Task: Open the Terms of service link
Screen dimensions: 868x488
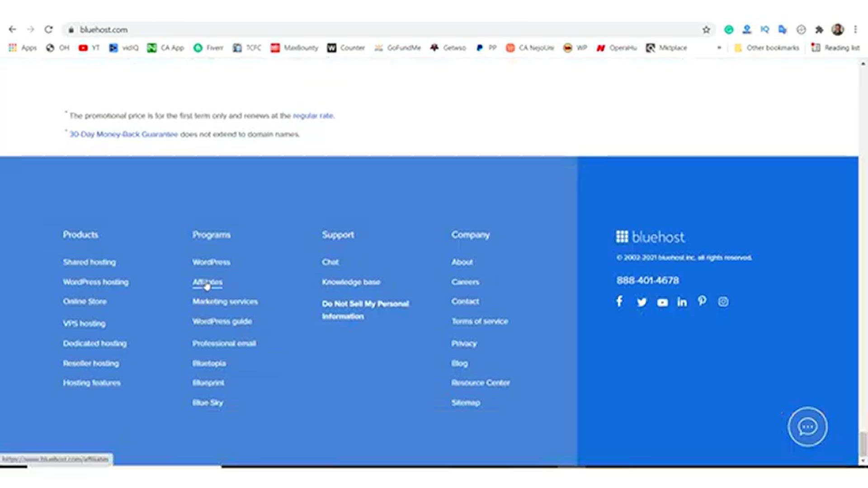Action: (480, 321)
